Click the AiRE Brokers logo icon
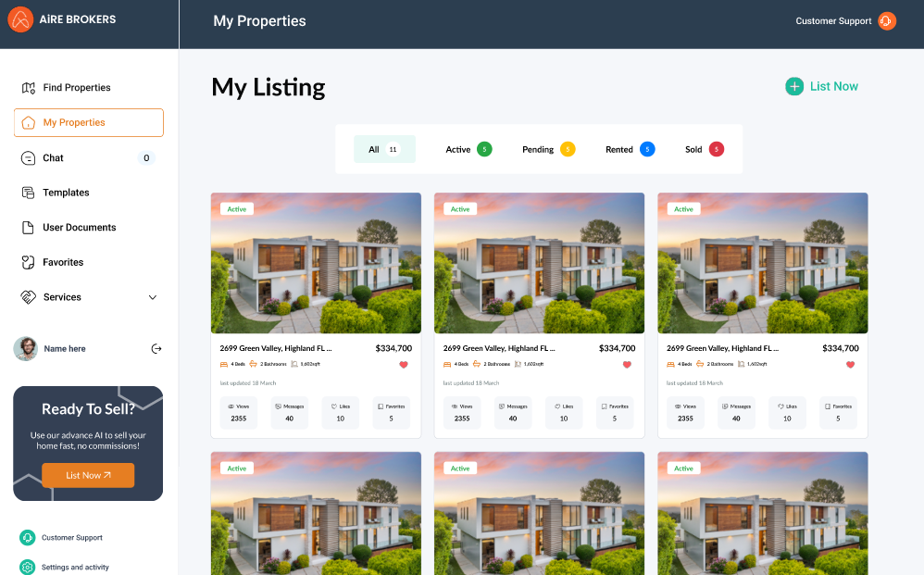924x575 pixels. (x=20, y=19)
